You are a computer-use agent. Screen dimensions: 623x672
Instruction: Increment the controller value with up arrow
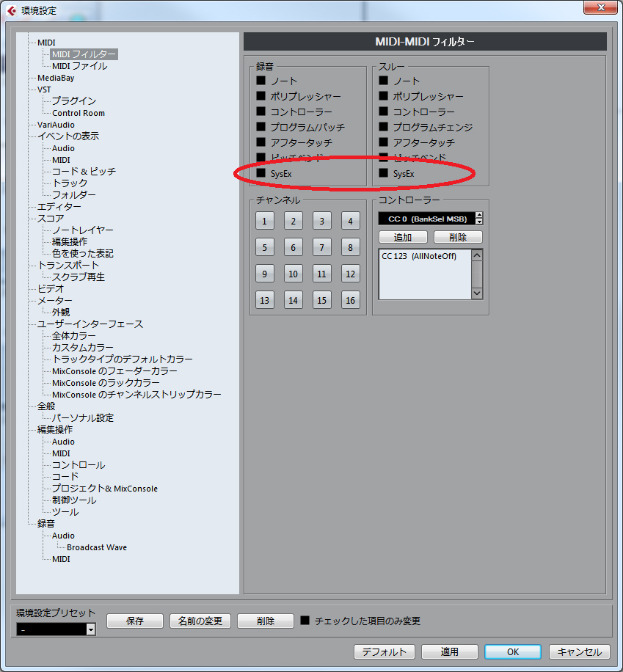click(x=479, y=215)
